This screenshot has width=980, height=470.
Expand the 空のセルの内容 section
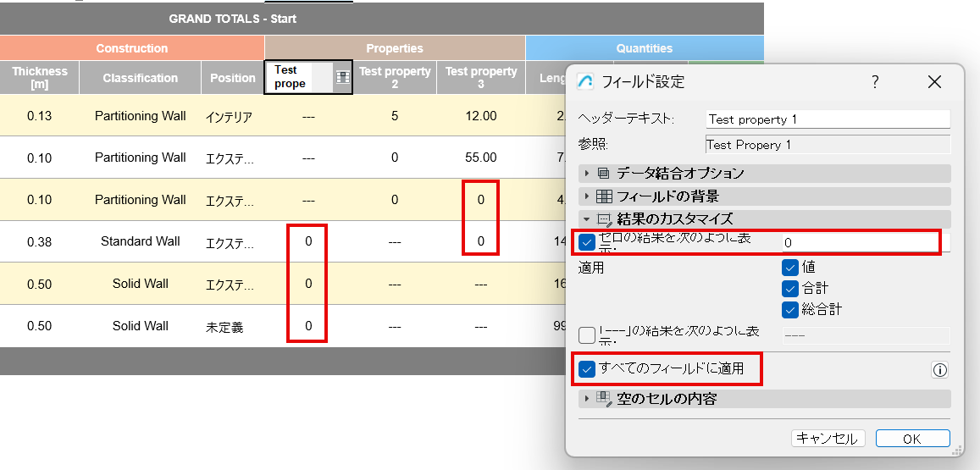[x=764, y=399]
